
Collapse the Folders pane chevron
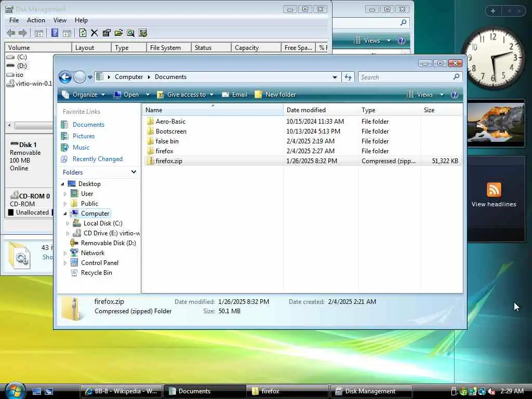[x=134, y=172]
